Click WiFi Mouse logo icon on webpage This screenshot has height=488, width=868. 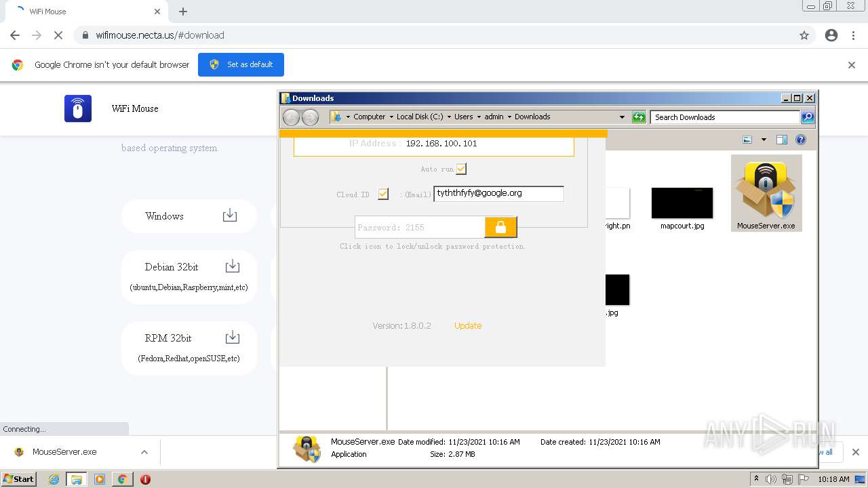(78, 108)
